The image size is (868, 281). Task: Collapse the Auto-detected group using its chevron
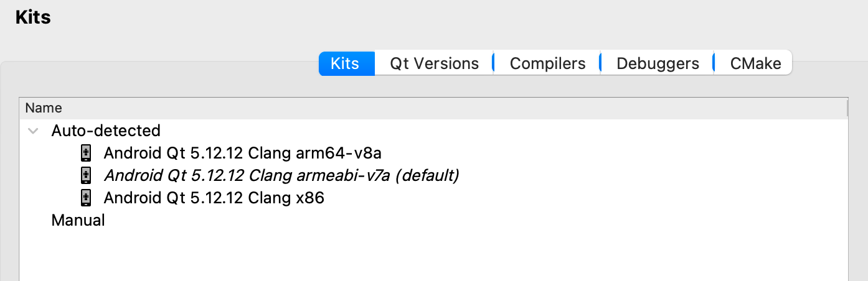(34, 131)
